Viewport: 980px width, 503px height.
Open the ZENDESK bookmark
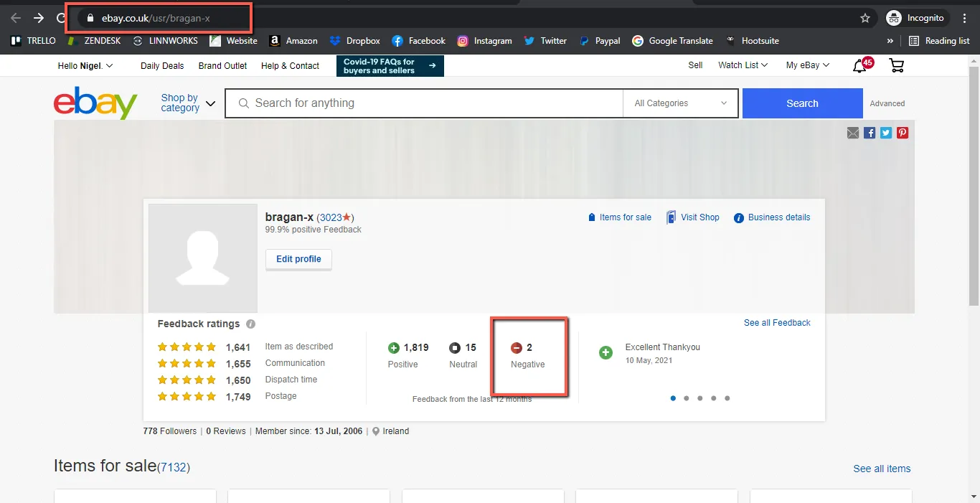[x=94, y=41]
